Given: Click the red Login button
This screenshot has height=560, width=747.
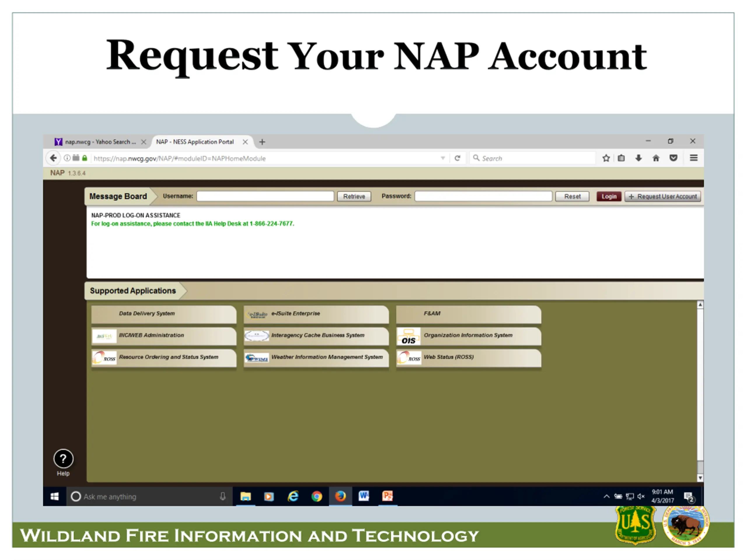Looking at the screenshot, I should click(609, 197).
